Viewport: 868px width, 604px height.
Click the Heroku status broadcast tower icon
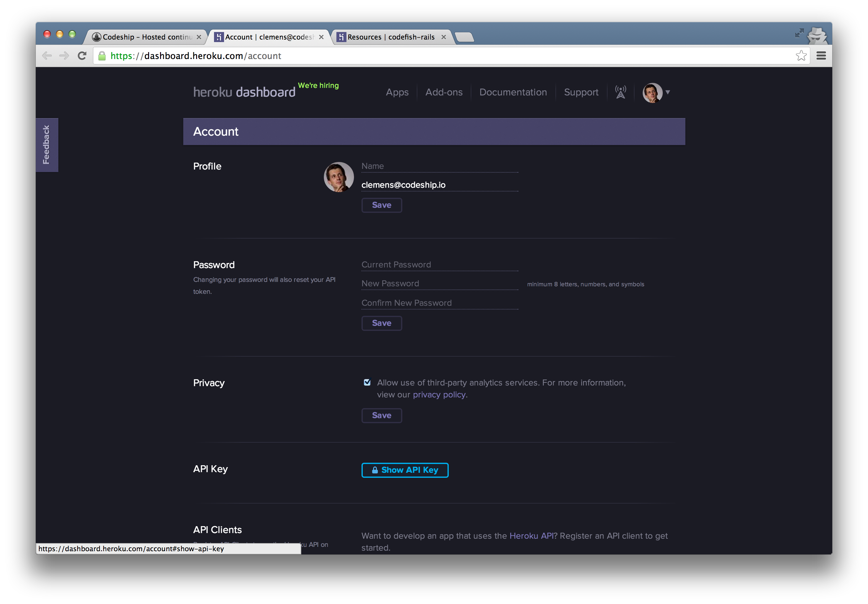pyautogui.click(x=620, y=92)
